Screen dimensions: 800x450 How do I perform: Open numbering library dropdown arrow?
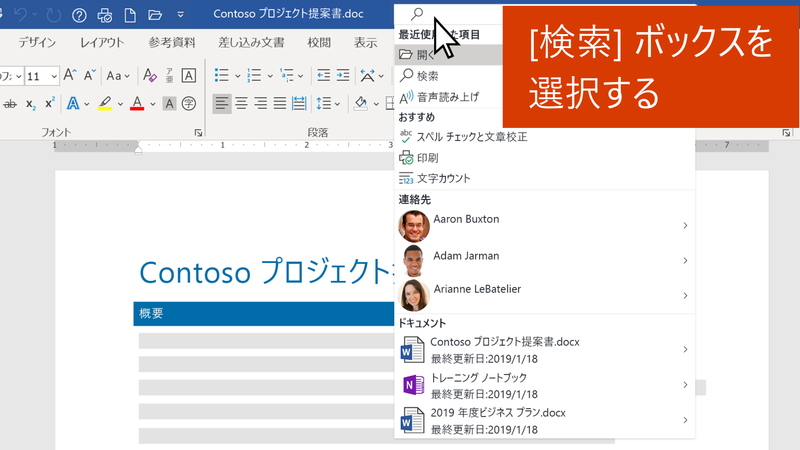(270, 76)
